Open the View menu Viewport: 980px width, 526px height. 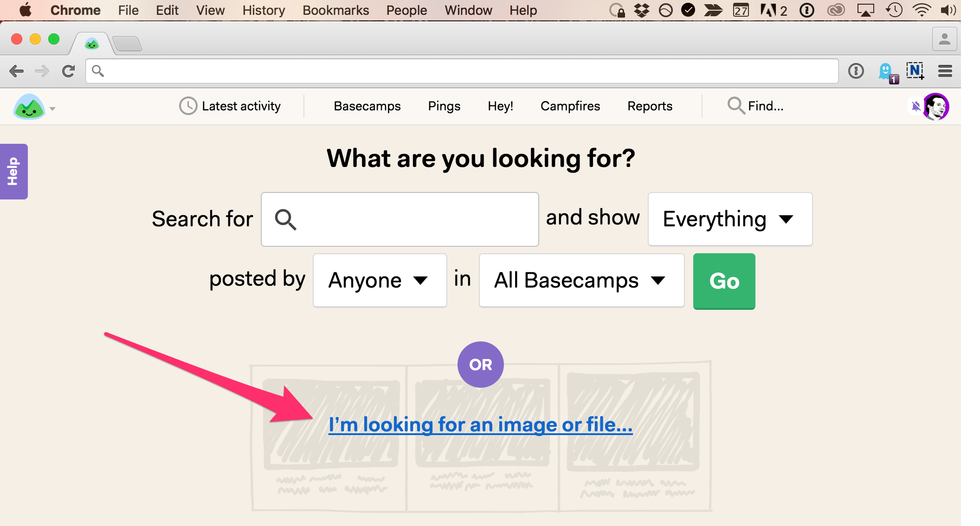coord(210,10)
